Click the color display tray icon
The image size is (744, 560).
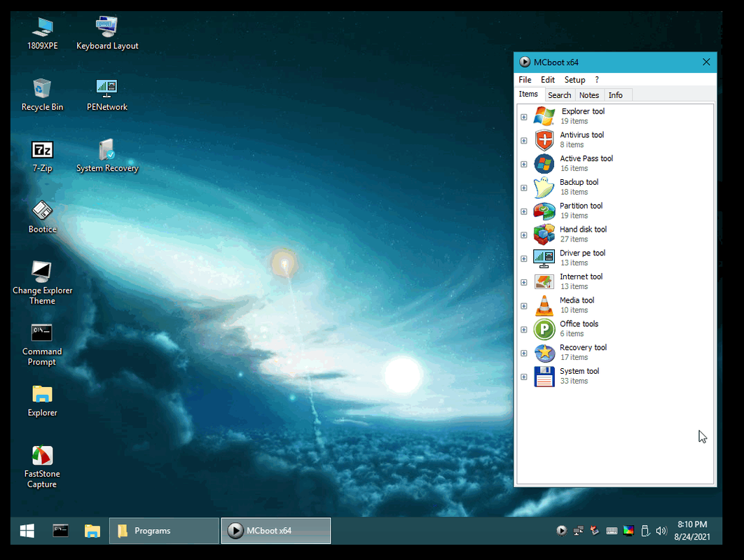628,531
